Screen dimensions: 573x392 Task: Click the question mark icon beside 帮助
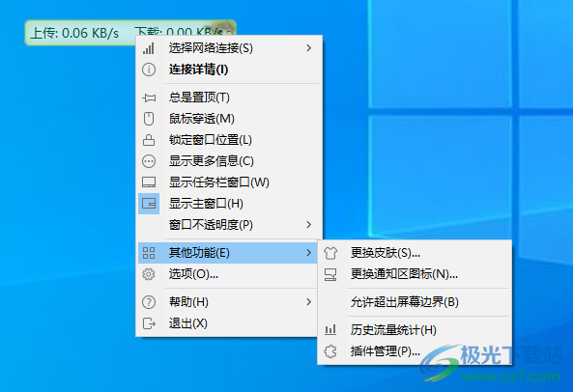point(149,302)
